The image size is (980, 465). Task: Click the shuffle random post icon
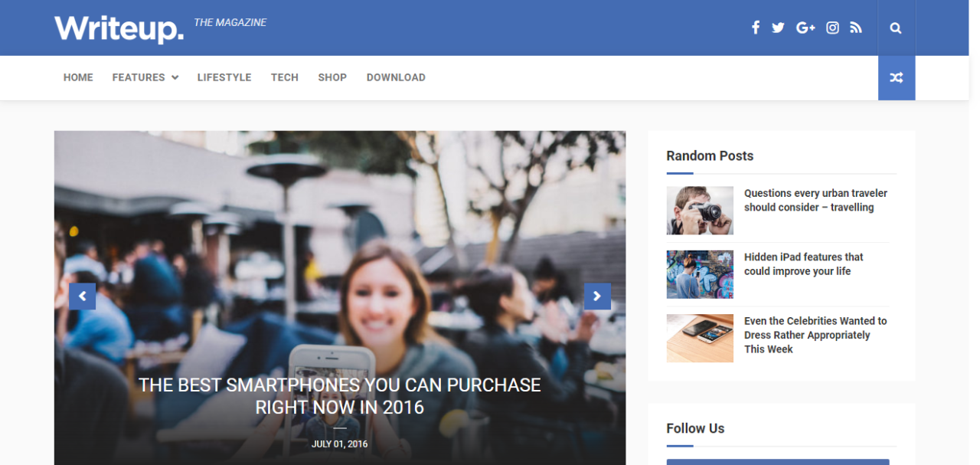click(897, 77)
